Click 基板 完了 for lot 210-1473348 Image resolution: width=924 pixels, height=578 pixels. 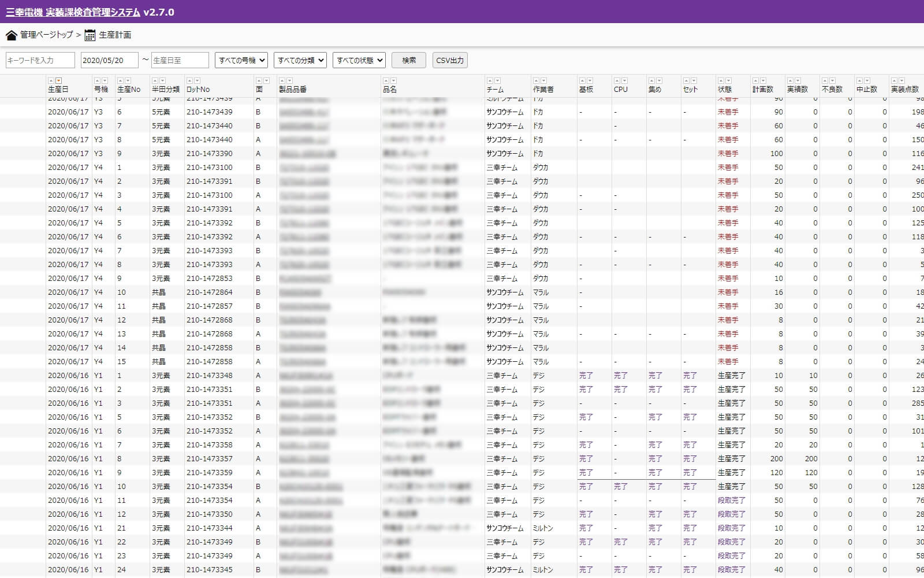point(586,376)
